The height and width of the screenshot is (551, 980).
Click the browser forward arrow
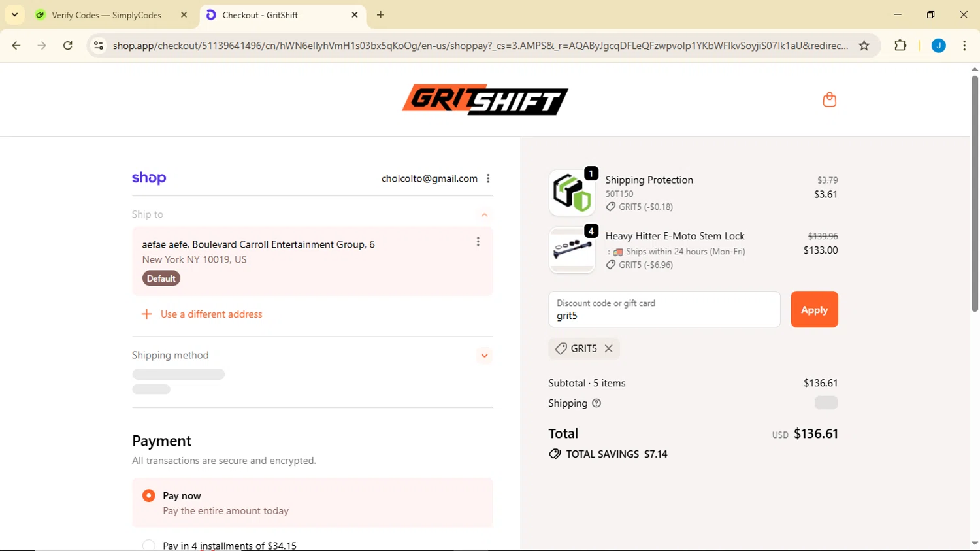pos(42,46)
